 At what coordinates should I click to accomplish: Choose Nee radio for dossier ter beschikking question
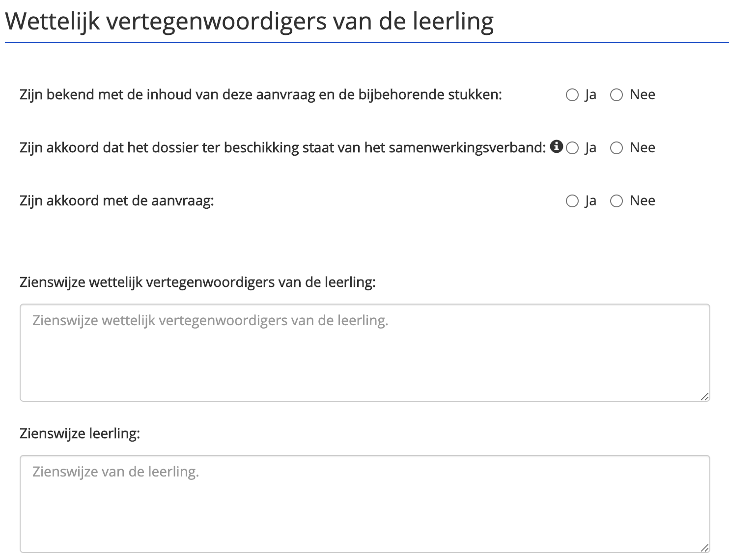617,148
